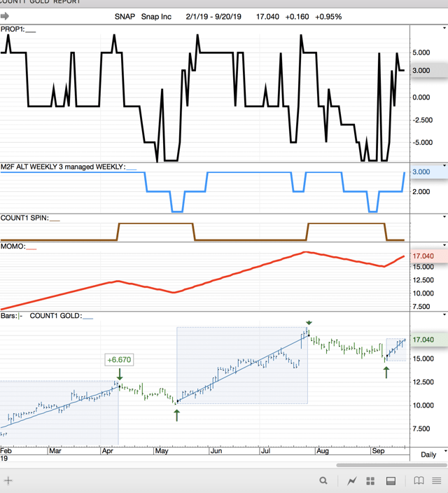Click the 2.000 axis label in M2F panel

[421, 191]
